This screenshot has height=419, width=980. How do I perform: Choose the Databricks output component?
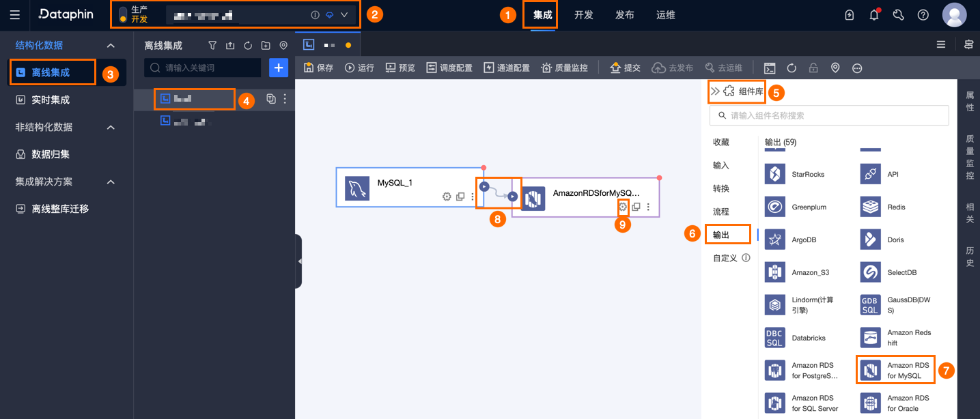tap(797, 338)
